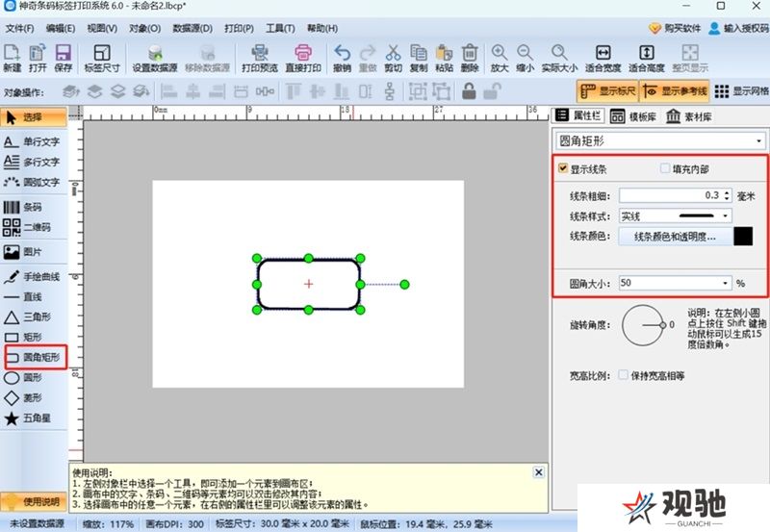Select the 手绘曲线 freehand curve tool
The image size is (770, 532).
click(33, 277)
